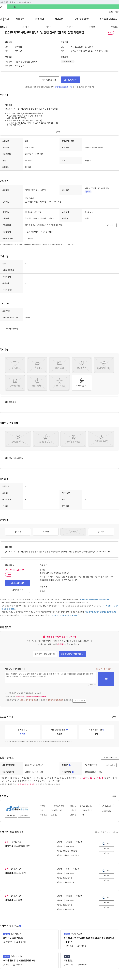Click 채용 담당자 정보 열람하기 button

click(72, 654)
